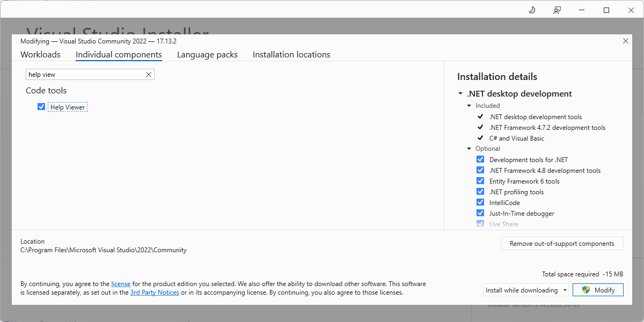644x322 pixels.
Task: Toggle off IntelliCode
Action: (480, 202)
